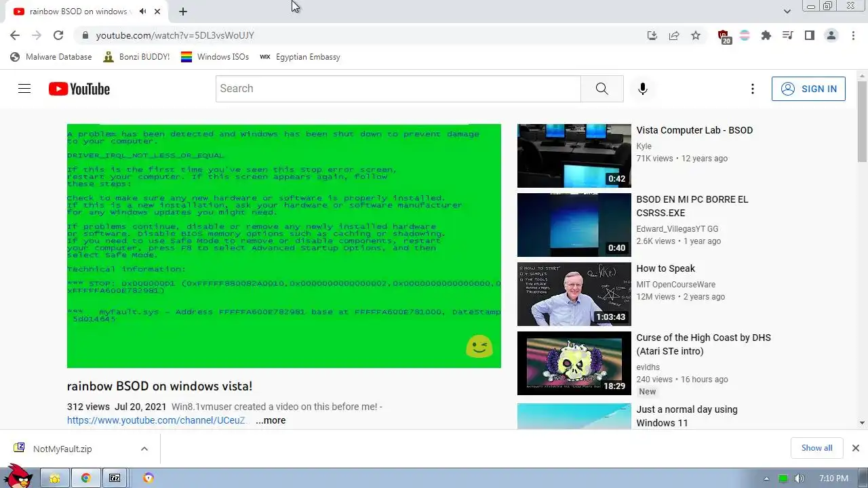Image resolution: width=868 pixels, height=488 pixels.
Task: Close the downloads bar
Action: point(856,448)
